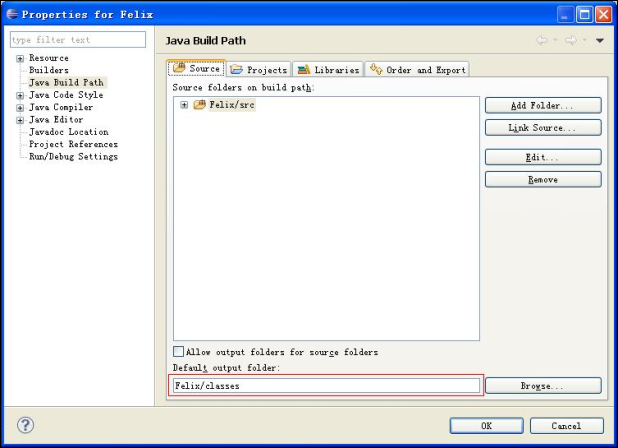Screen dimensions: 618x448
Task: Expand the Java Code Style node
Action: [x=20, y=96]
